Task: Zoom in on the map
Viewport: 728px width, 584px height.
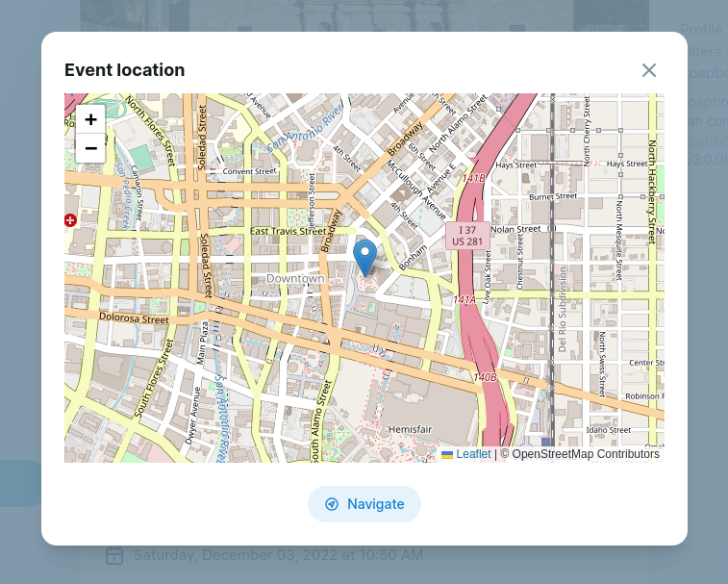Action: pyautogui.click(x=90, y=119)
